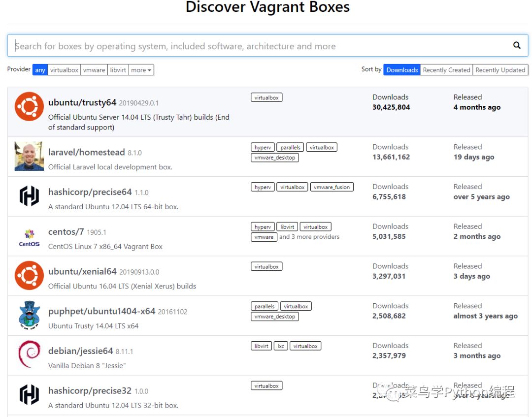The height and width of the screenshot is (417, 532).
Task: Click hyperv tag on laravel/homestead row
Action: 263,148
